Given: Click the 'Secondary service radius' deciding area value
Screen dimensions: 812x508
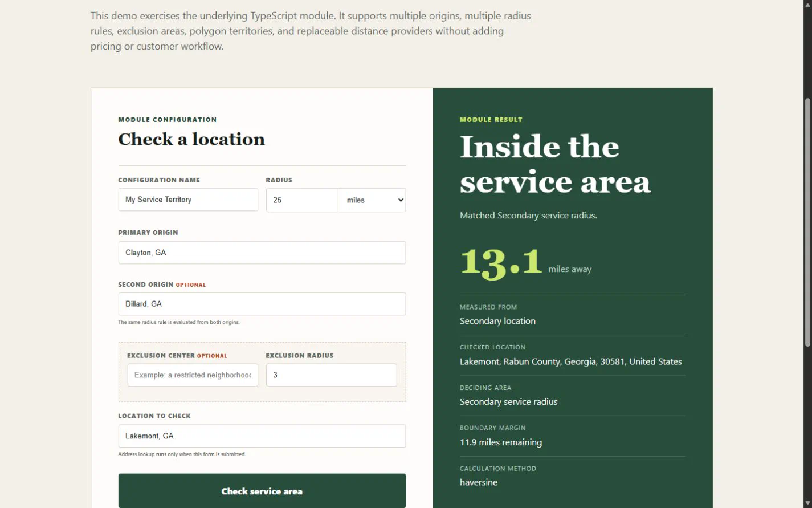Looking at the screenshot, I should click(508, 401).
